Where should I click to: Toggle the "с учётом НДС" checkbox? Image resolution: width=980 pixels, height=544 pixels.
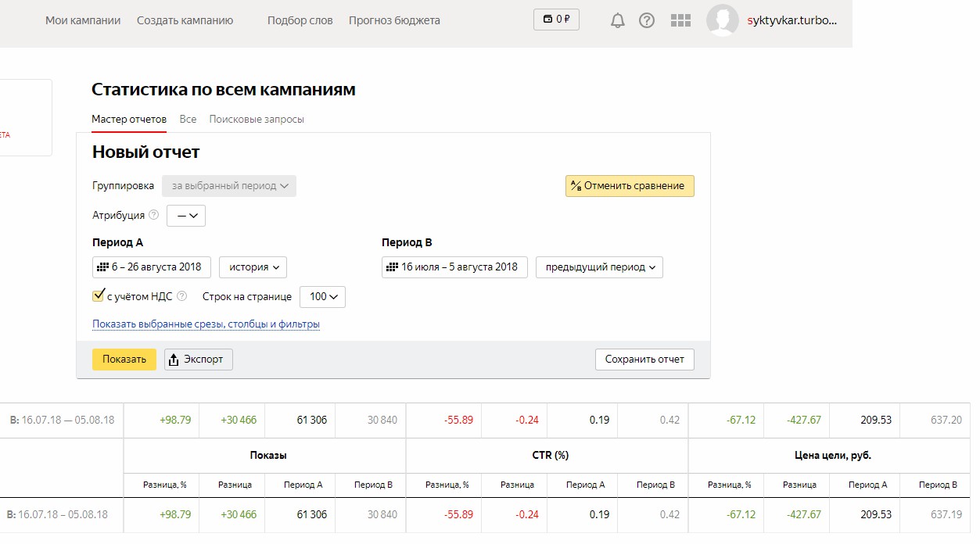tap(99, 296)
